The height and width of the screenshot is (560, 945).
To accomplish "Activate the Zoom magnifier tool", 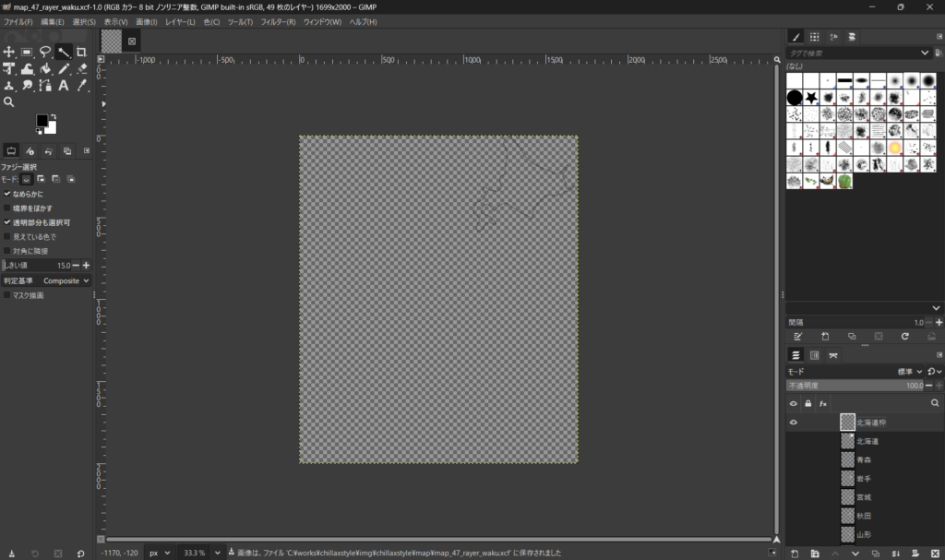I will [9, 102].
